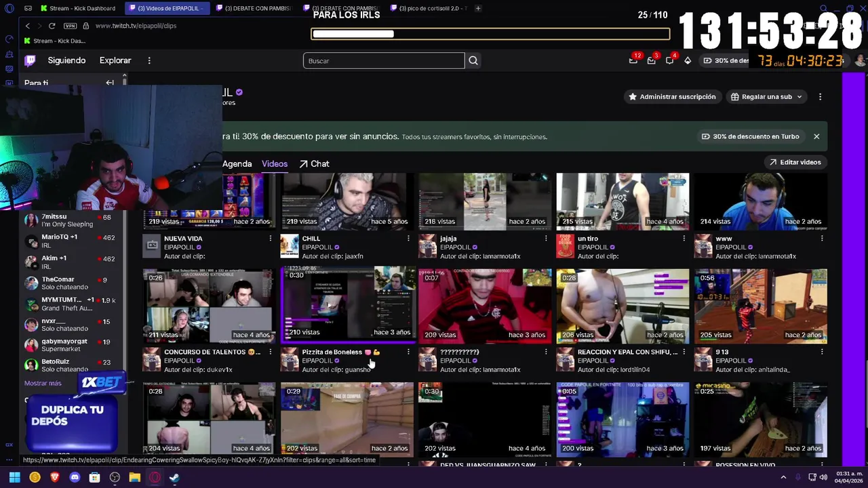The height and width of the screenshot is (488, 868).
Task: Click clip author link lordtilin04
Action: coord(633,370)
